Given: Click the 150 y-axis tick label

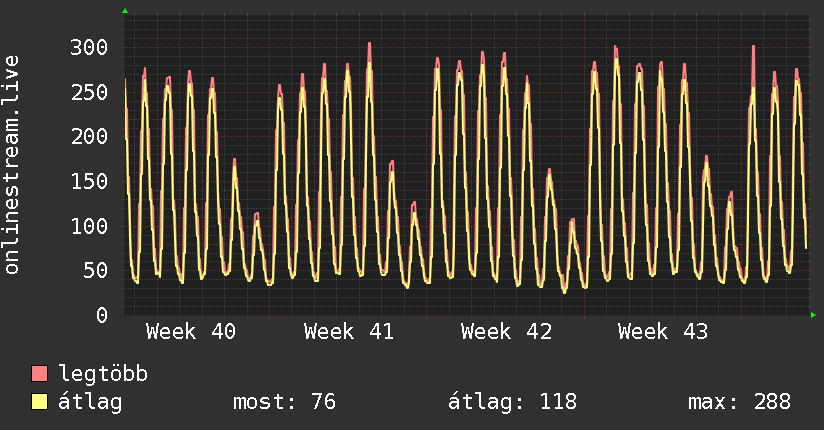Looking at the screenshot, I should click(x=89, y=181).
